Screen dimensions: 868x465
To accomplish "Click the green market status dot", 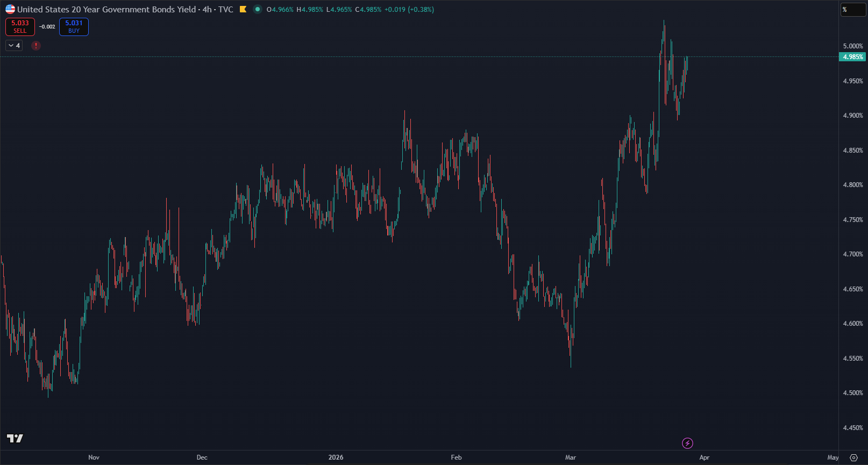I will point(258,9).
